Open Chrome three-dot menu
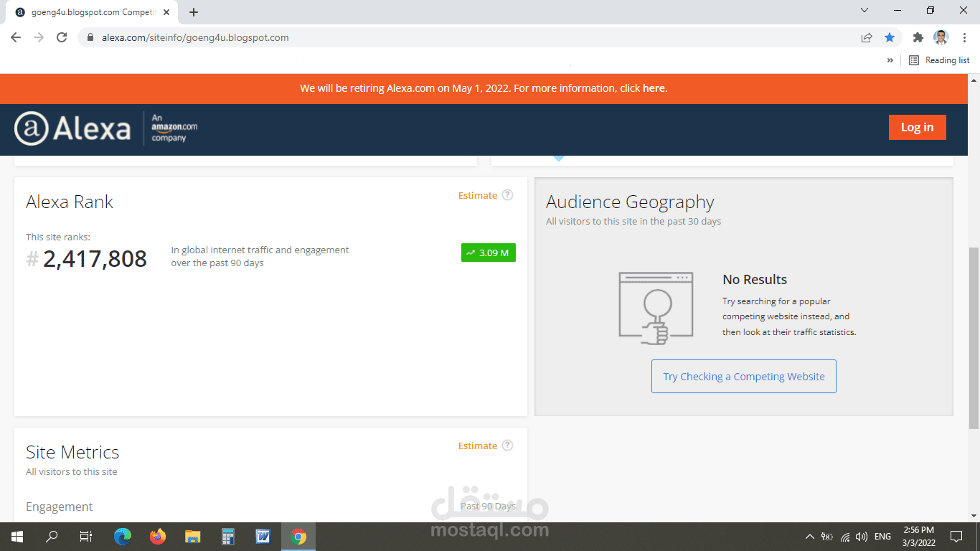Viewport: 980px width, 551px height. click(x=964, y=37)
